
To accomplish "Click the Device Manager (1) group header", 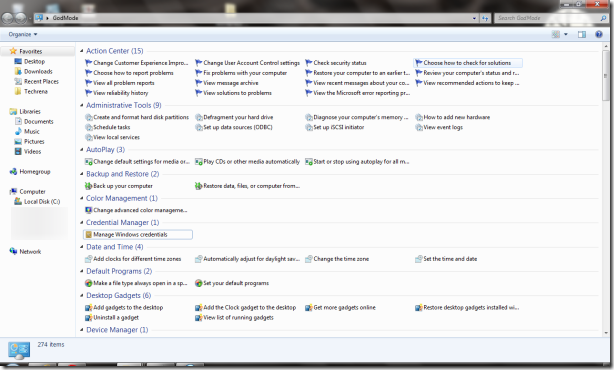I will tap(117, 330).
